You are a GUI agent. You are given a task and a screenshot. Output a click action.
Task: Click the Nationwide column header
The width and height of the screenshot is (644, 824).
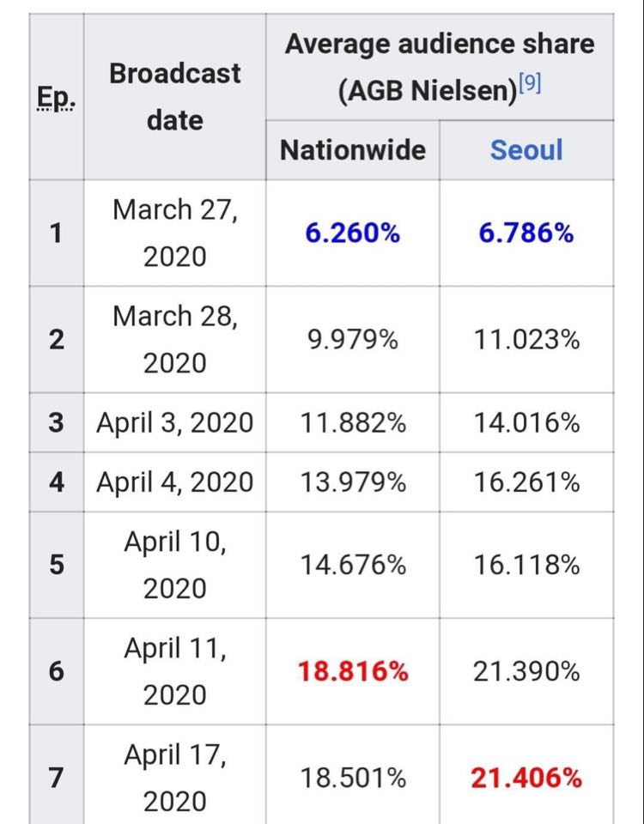(x=353, y=150)
